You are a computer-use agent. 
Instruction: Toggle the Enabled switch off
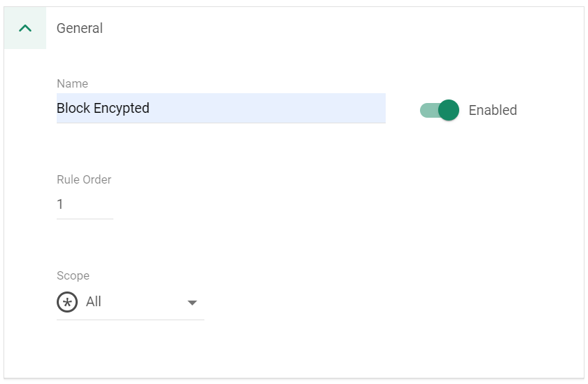(x=440, y=110)
